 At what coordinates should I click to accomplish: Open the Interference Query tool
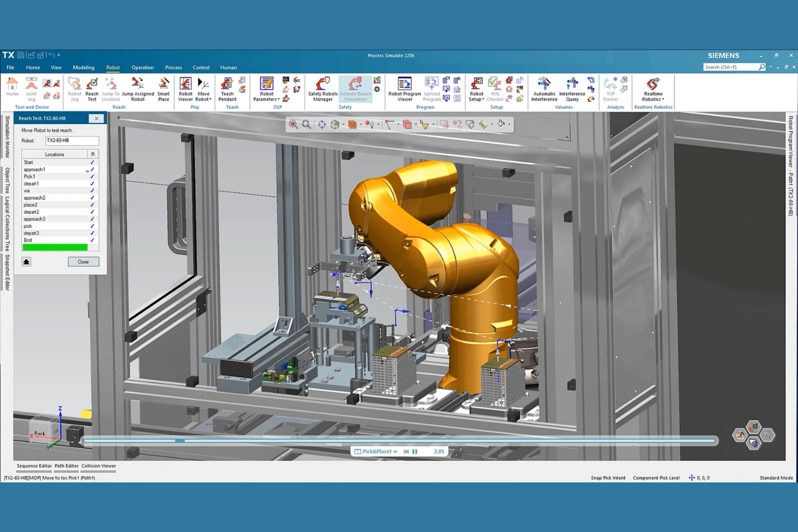572,89
